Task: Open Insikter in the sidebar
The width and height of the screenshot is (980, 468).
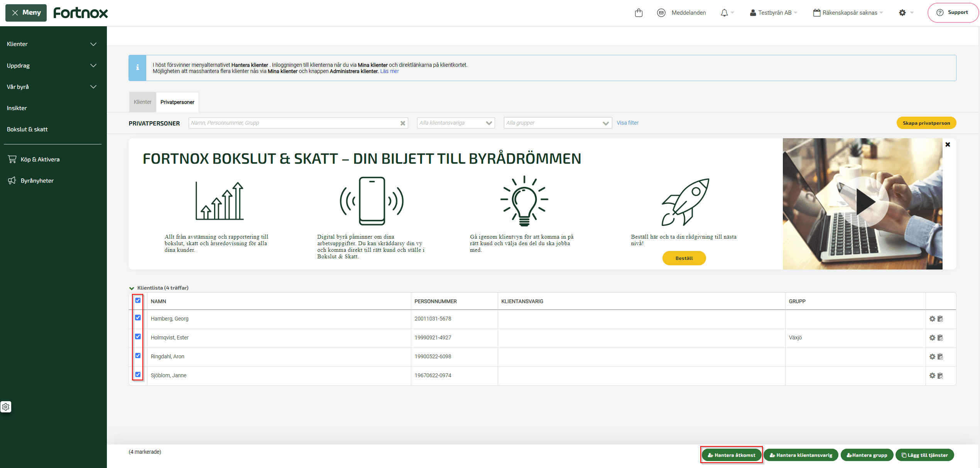Action: click(x=17, y=108)
